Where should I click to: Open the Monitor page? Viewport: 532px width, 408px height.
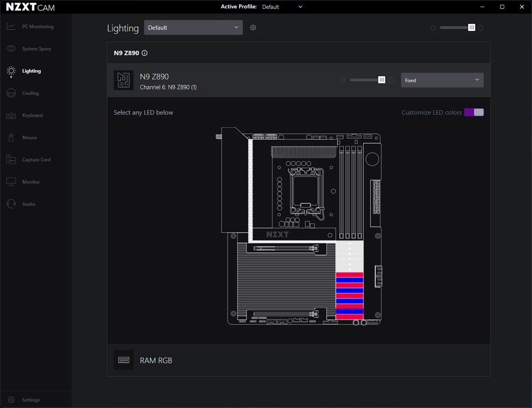31,182
